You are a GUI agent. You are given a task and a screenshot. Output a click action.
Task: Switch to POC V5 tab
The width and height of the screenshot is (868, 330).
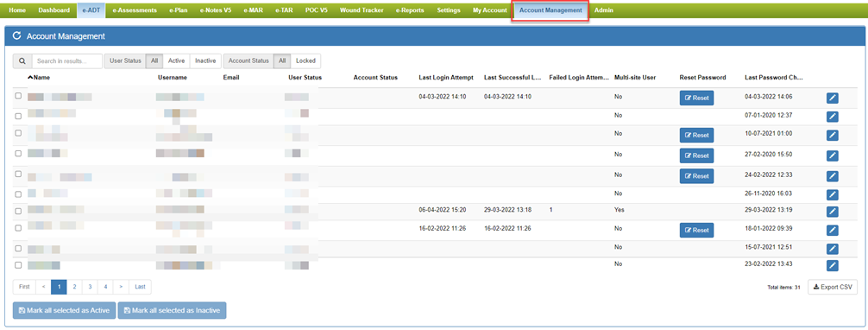coord(316,10)
